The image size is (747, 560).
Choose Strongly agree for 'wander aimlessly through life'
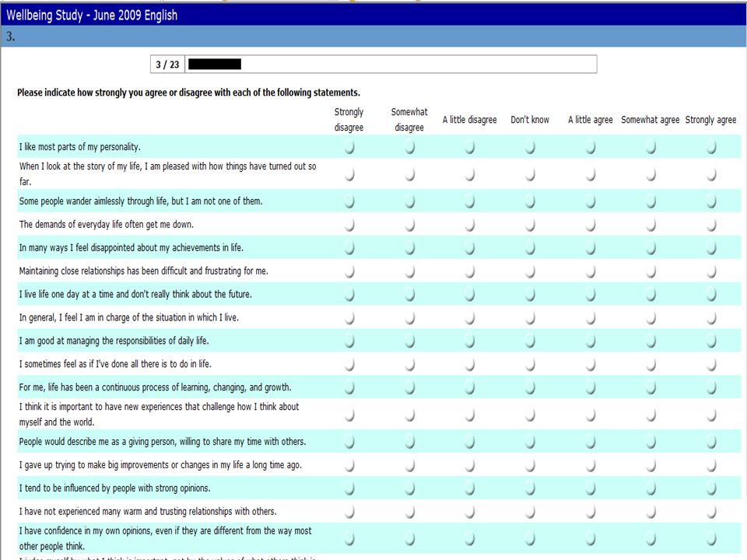click(x=710, y=201)
